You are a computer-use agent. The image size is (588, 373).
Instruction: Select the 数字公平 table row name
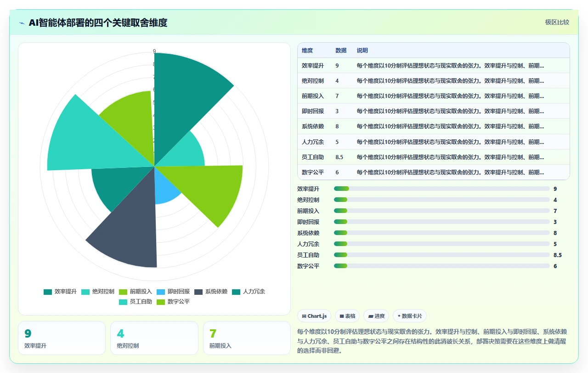[x=313, y=172]
